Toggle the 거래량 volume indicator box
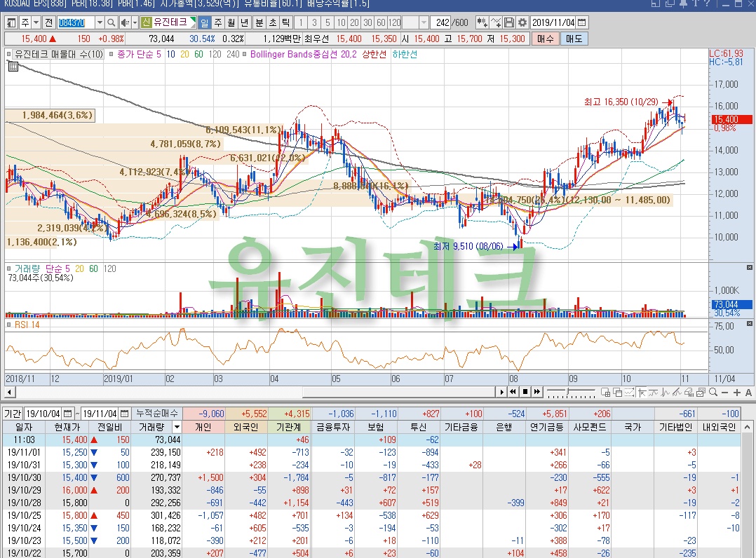 (8, 269)
